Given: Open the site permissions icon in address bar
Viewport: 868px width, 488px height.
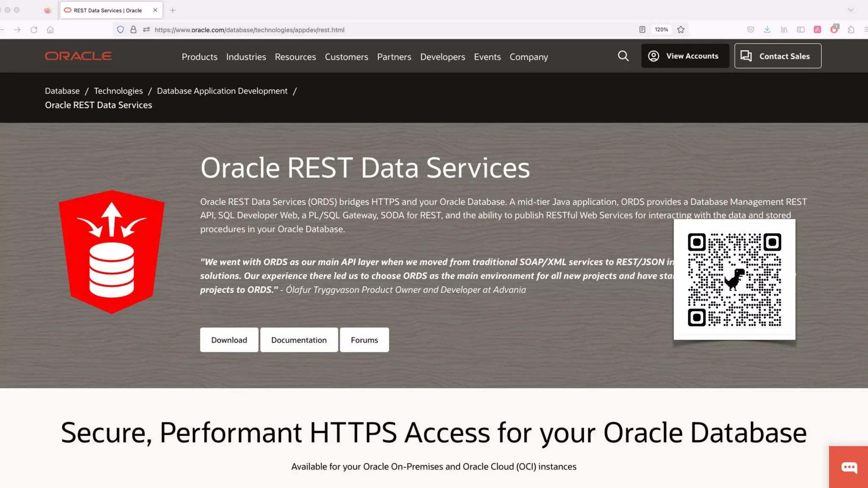Looking at the screenshot, I should coord(146,30).
